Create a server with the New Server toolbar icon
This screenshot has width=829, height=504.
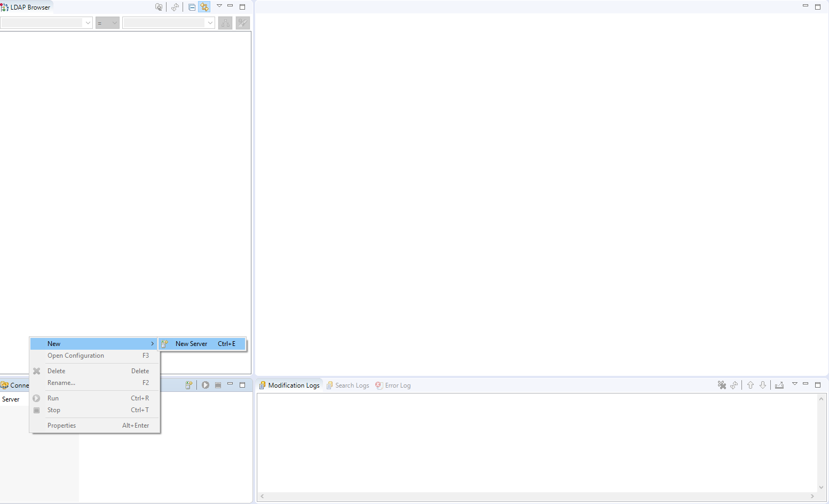tap(189, 384)
